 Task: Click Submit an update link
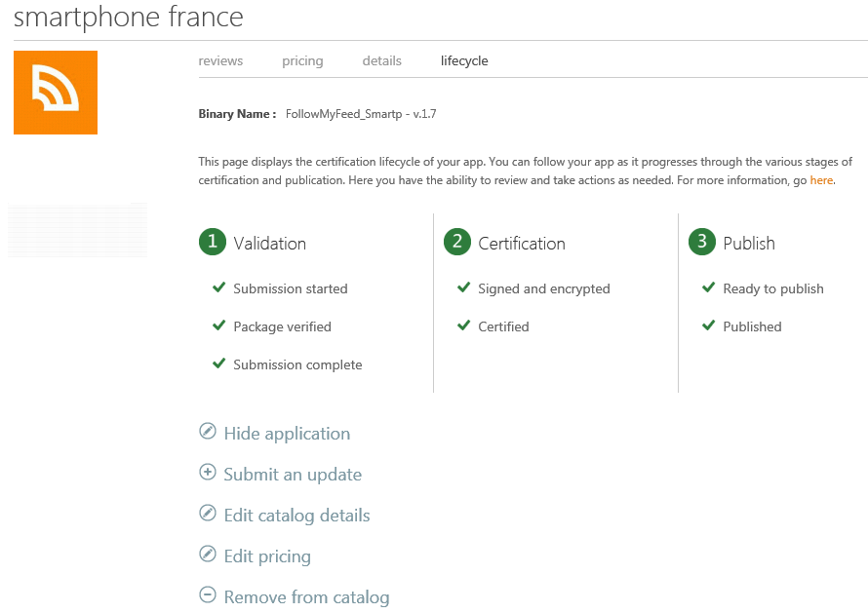(293, 475)
